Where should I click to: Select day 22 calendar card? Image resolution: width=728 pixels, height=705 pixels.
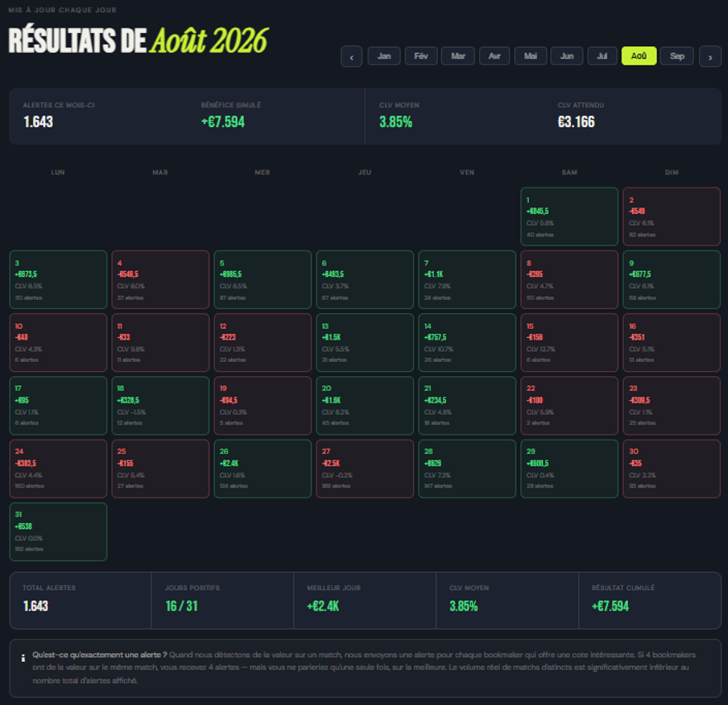pos(569,406)
